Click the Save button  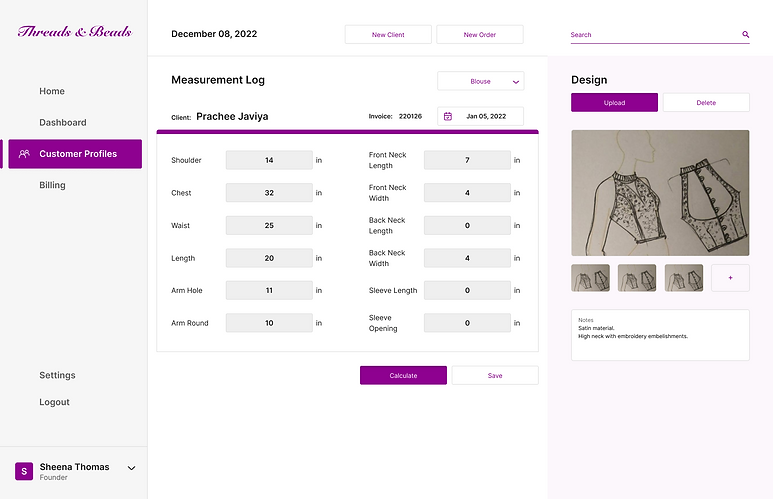(495, 375)
